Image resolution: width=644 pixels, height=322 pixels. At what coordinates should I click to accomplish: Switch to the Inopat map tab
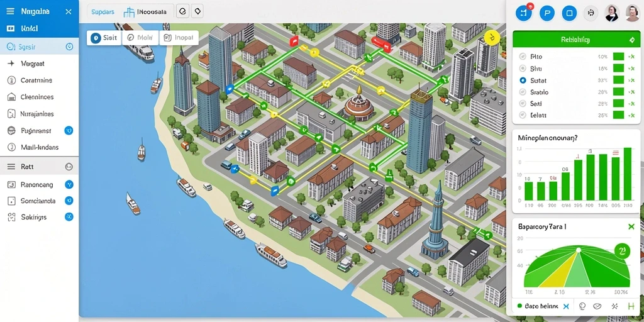179,38
